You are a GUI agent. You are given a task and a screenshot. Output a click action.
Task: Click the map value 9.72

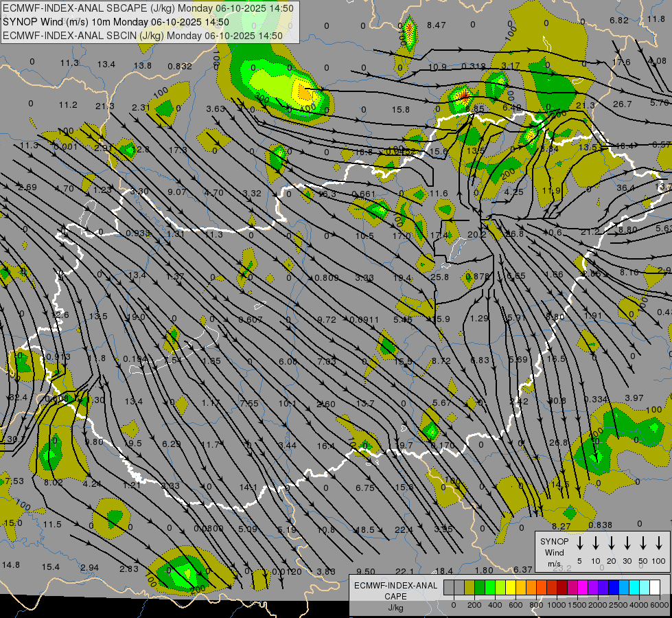(x=327, y=319)
